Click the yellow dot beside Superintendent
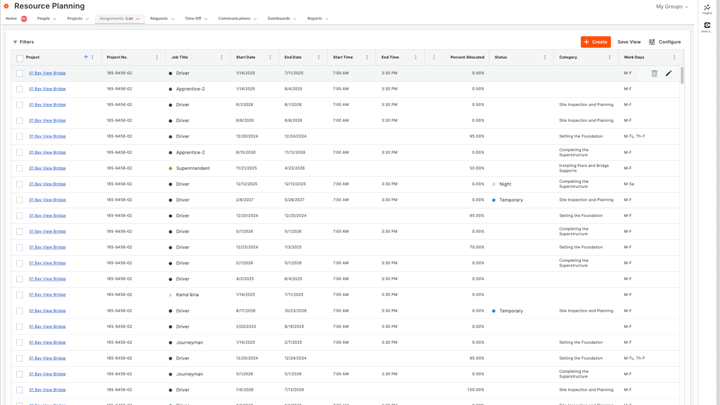720x405 pixels. point(170,169)
